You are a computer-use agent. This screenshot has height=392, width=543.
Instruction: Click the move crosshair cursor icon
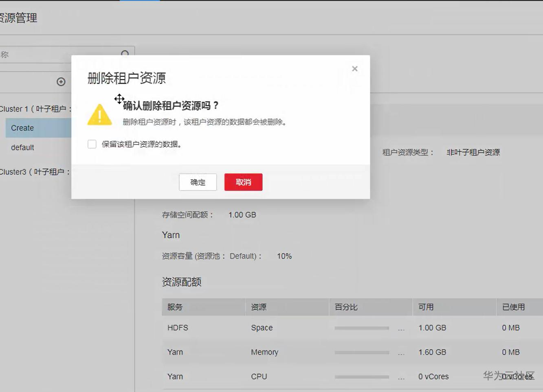119,99
